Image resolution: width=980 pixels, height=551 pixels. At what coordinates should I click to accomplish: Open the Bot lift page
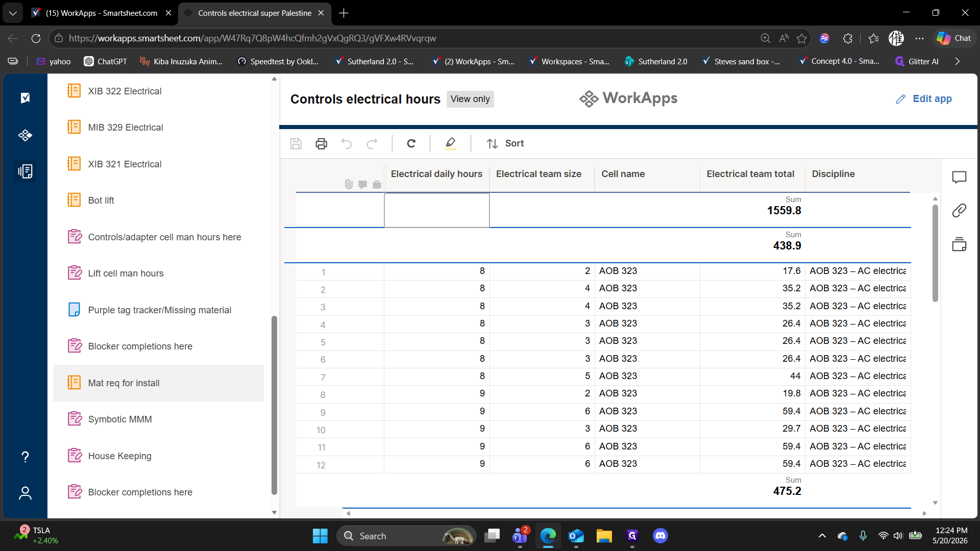158,201
